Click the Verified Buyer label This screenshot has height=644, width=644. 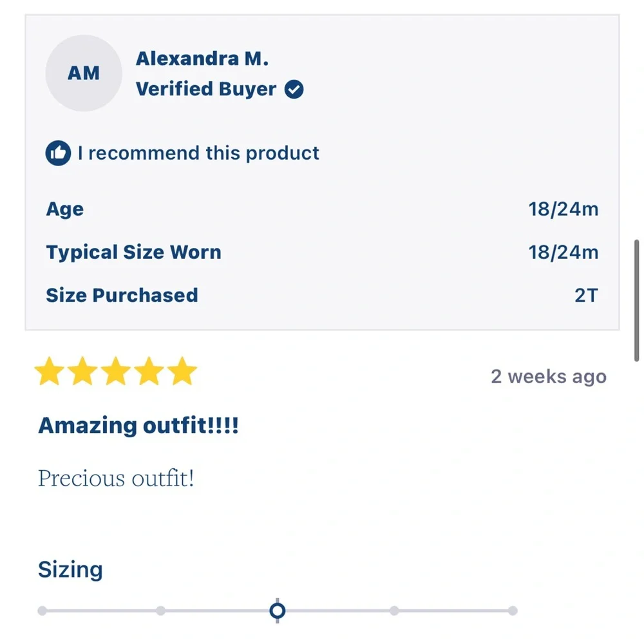coord(206,89)
